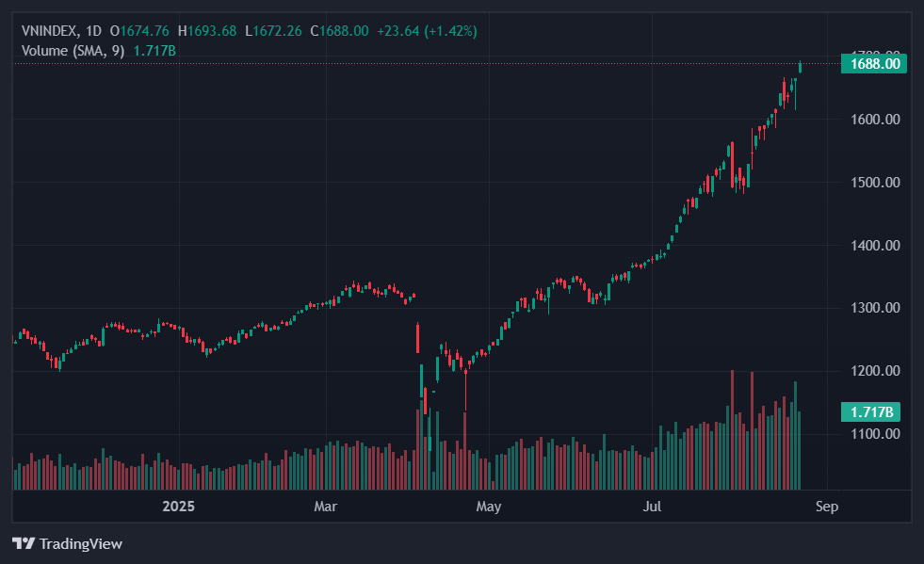This screenshot has width=924, height=564.
Task: Click the May label on time axis
Action: point(489,507)
